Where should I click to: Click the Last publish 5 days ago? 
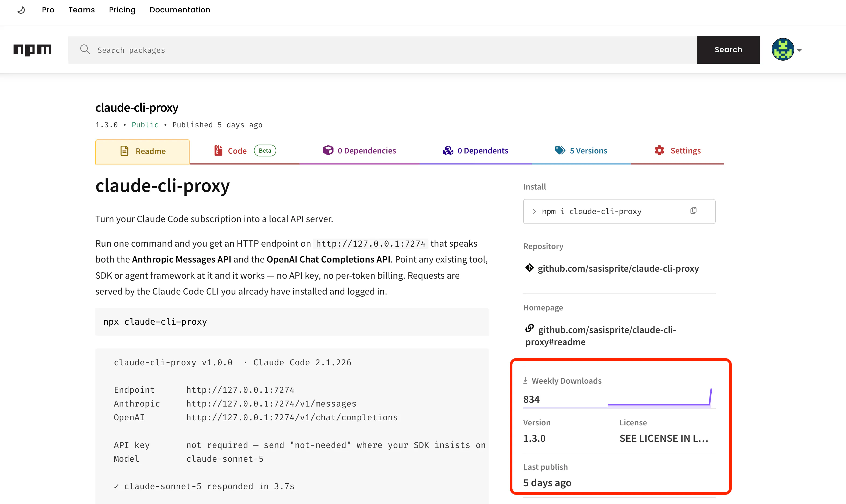click(x=547, y=483)
